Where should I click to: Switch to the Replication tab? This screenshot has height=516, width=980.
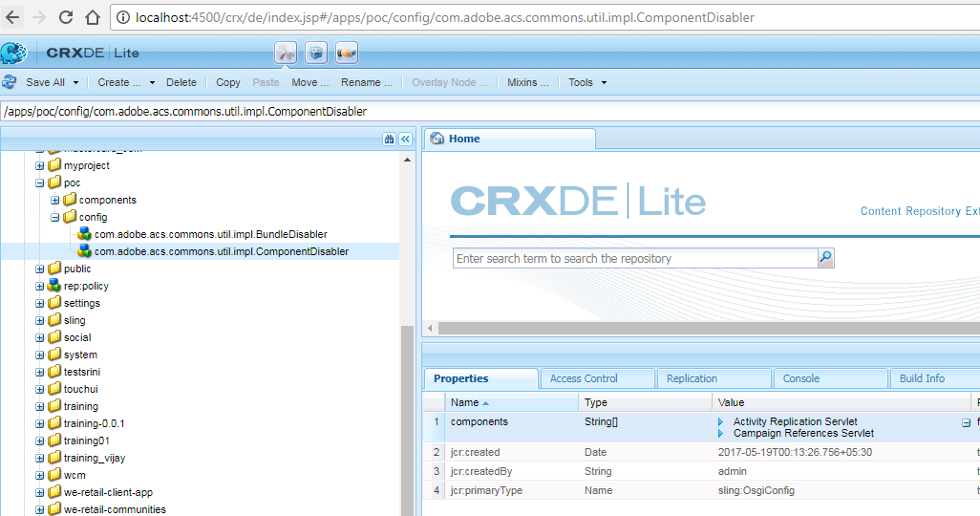point(714,378)
